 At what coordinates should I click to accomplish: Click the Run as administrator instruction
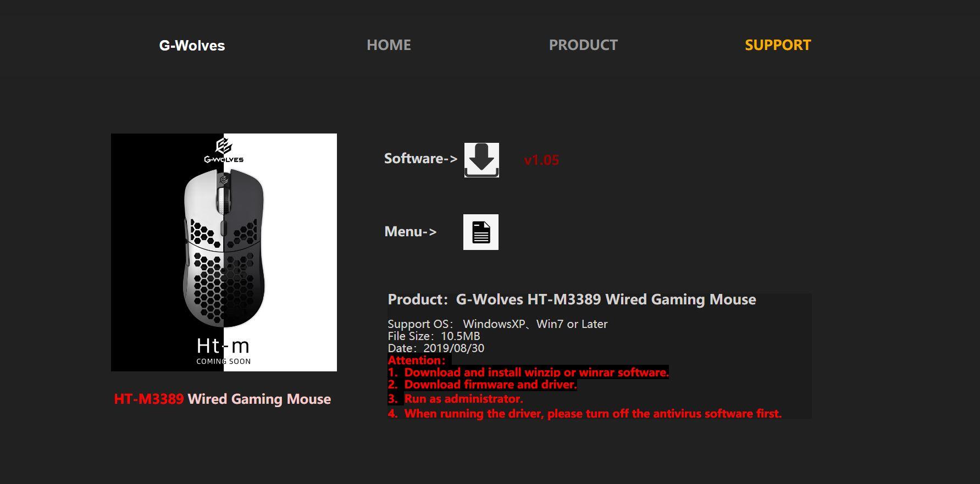point(455,399)
